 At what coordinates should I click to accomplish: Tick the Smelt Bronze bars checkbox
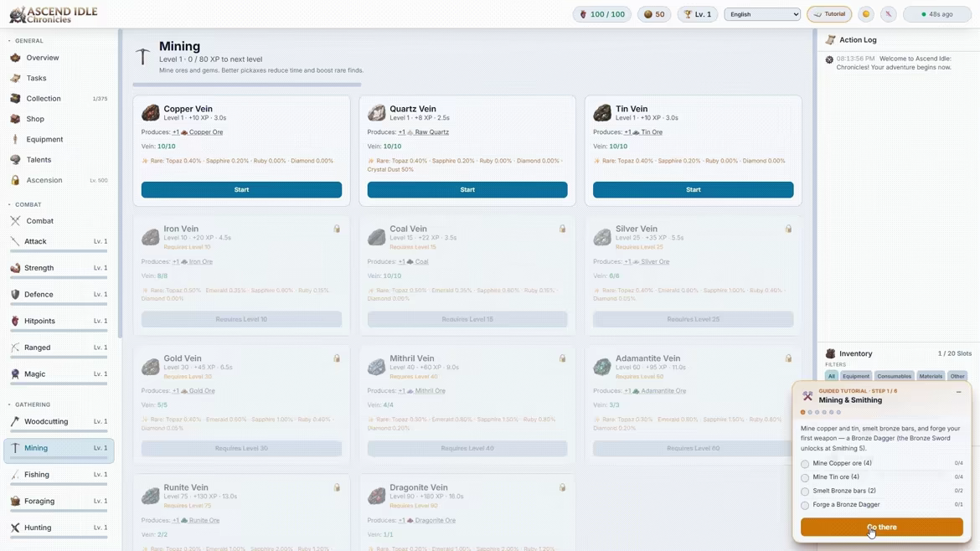pyautogui.click(x=805, y=491)
